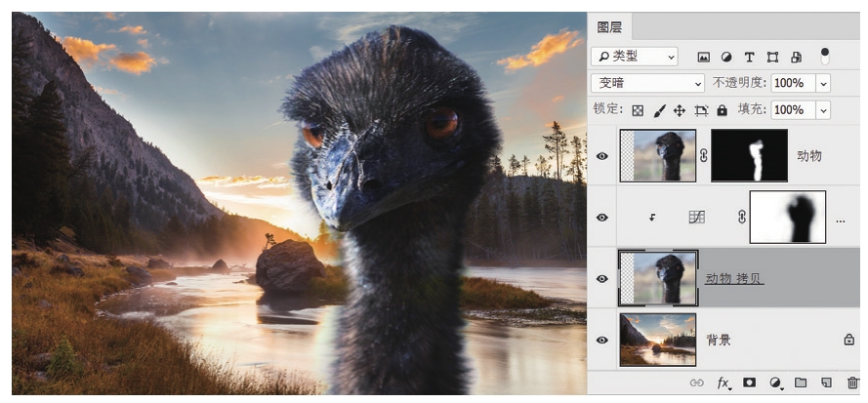The image size is (868, 403).
Task: Filter layers by smart object icon
Action: point(796,57)
